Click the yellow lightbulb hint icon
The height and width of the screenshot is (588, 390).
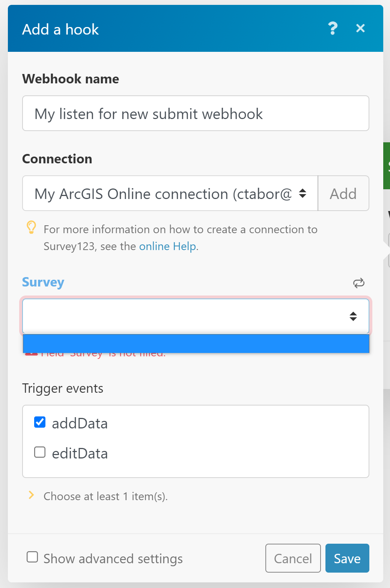[x=32, y=228]
